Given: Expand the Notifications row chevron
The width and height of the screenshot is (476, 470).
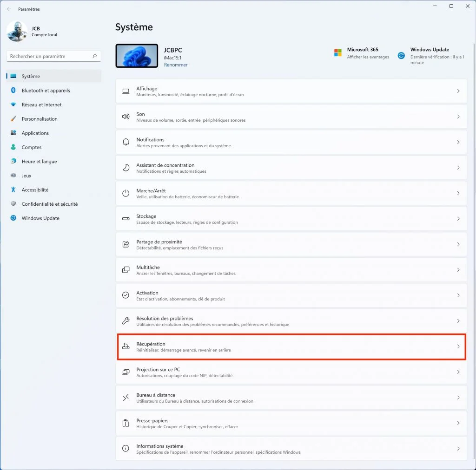Looking at the screenshot, I should (x=458, y=142).
